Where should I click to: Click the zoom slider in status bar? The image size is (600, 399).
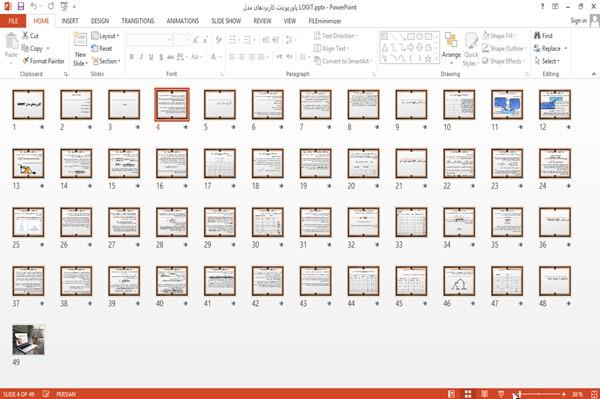click(540, 394)
